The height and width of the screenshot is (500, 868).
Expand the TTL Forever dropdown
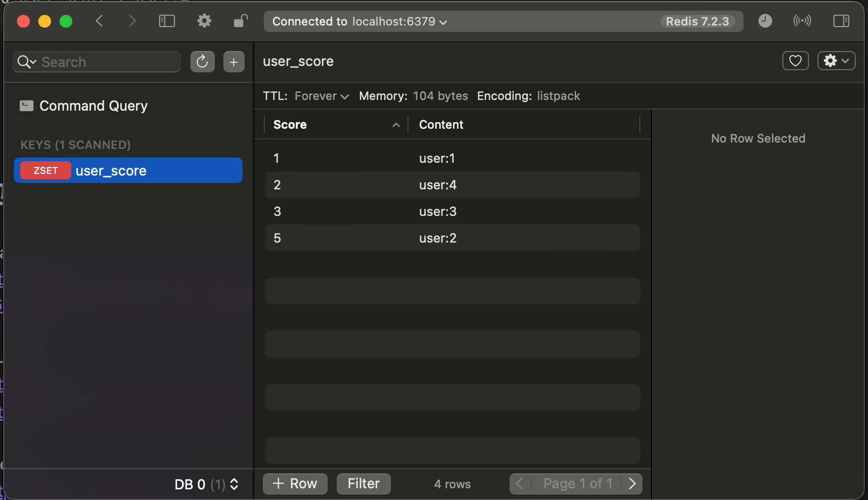pos(322,96)
